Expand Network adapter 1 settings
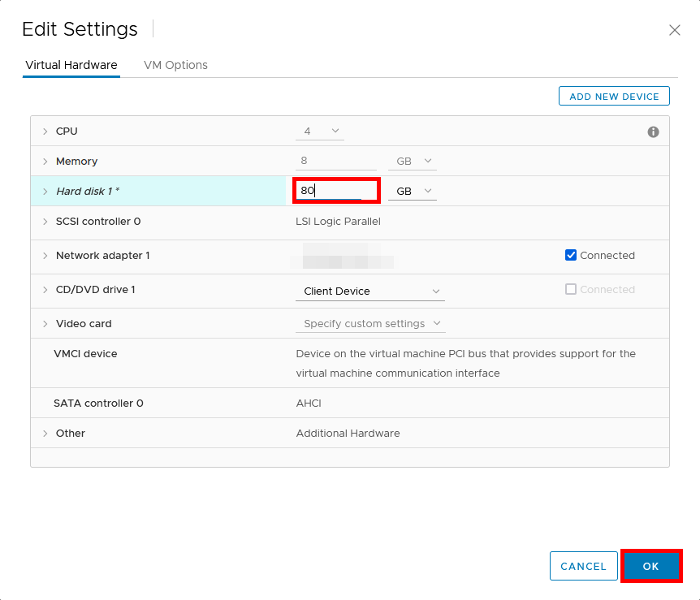This screenshot has width=700, height=600. pos(45,255)
